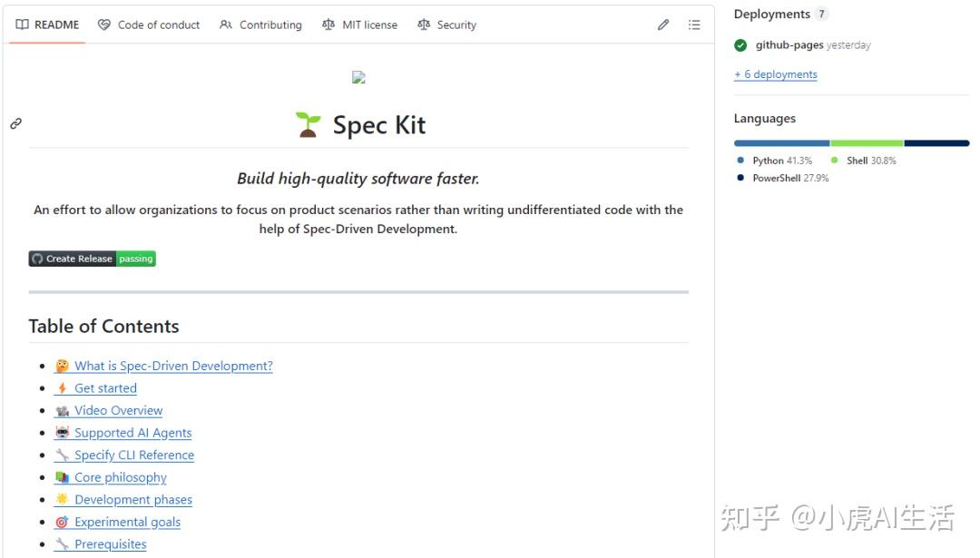Click the book icon beside README
980x558 pixels.
point(20,24)
